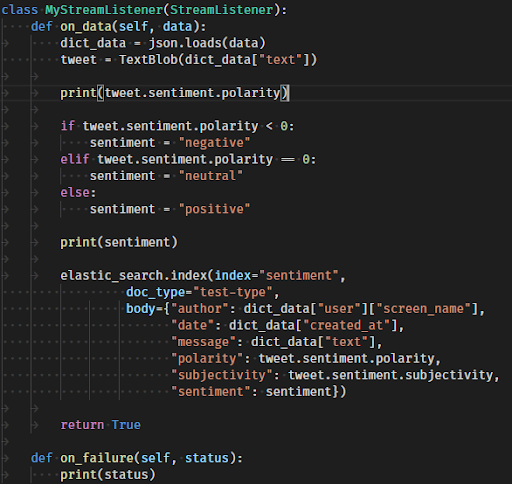Click the print(sentiment) statement
Viewport: 512px width, 484px height.
tap(119, 242)
